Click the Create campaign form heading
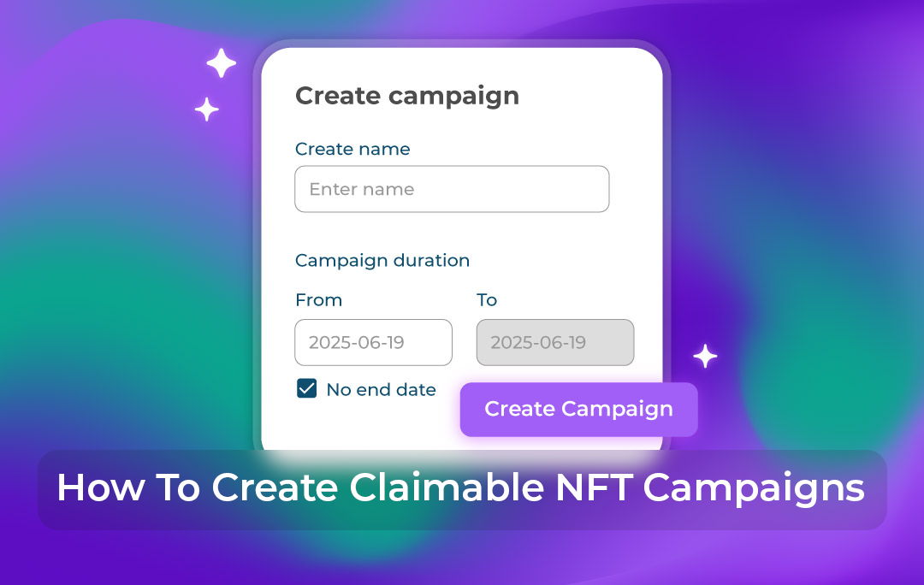924x585 pixels. point(407,96)
